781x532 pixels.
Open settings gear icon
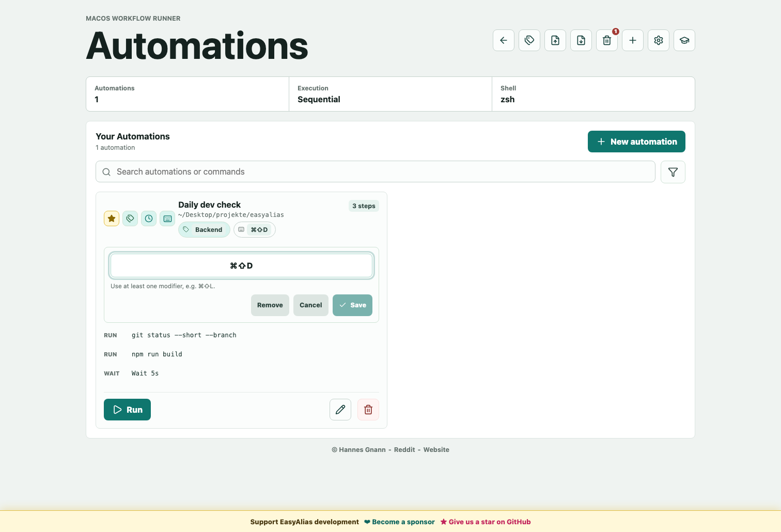[659, 40]
